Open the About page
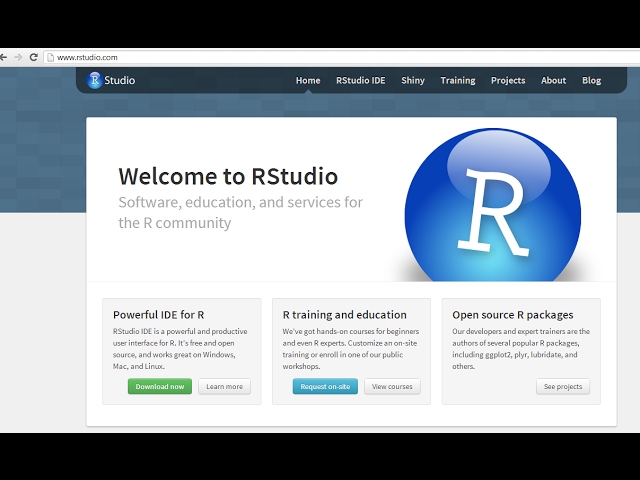The height and width of the screenshot is (480, 640). (x=553, y=80)
